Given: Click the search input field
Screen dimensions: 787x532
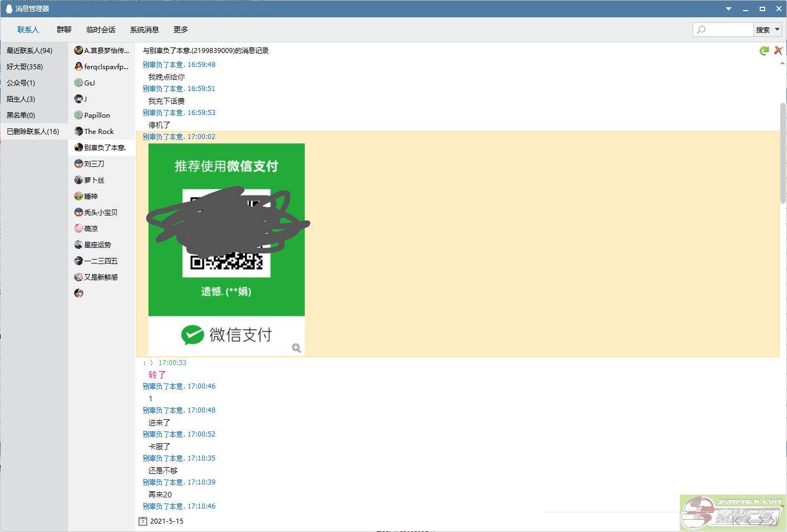Looking at the screenshot, I should [x=723, y=30].
